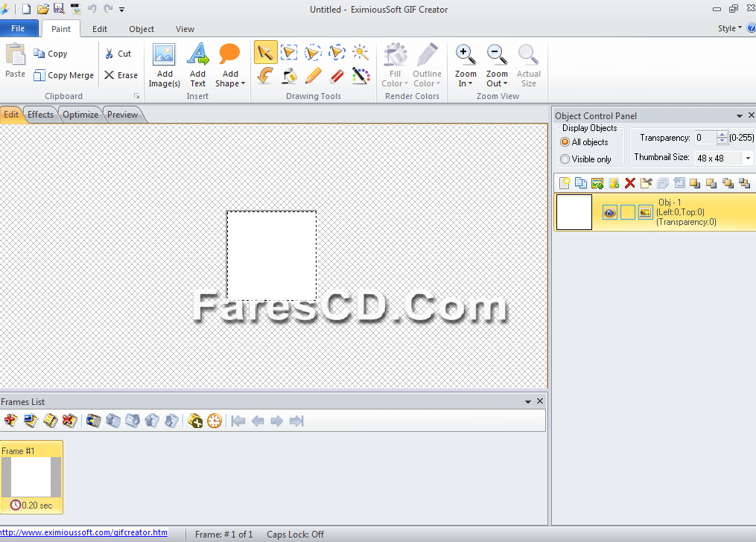Screen dimensions: 756x542
Task: Click the Transparency value field
Action: click(706, 138)
